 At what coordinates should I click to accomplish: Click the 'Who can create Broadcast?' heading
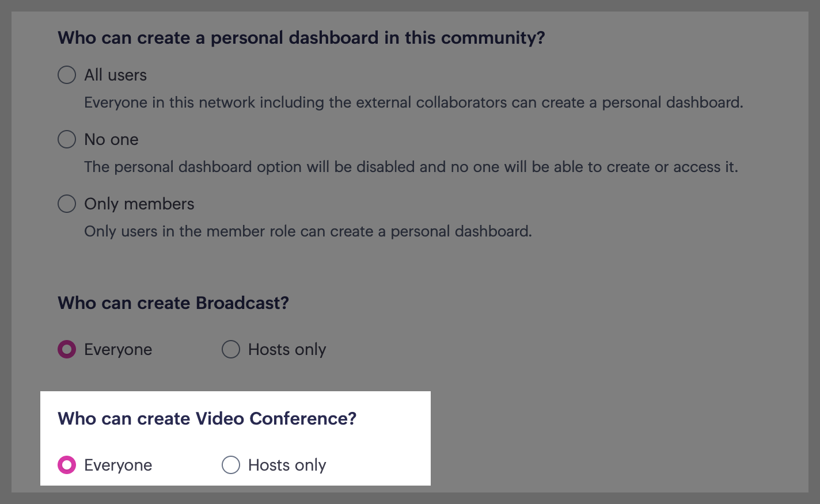(x=173, y=303)
